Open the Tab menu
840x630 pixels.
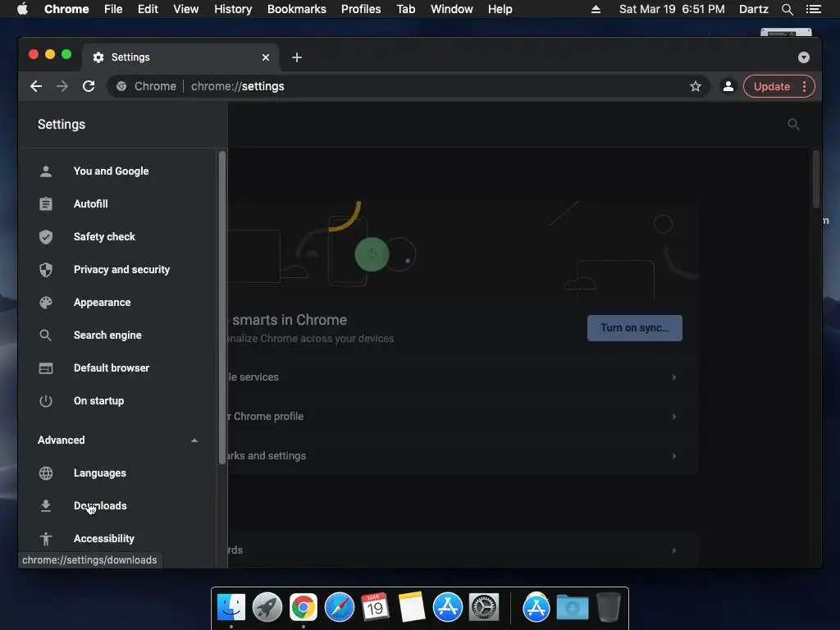tap(406, 9)
